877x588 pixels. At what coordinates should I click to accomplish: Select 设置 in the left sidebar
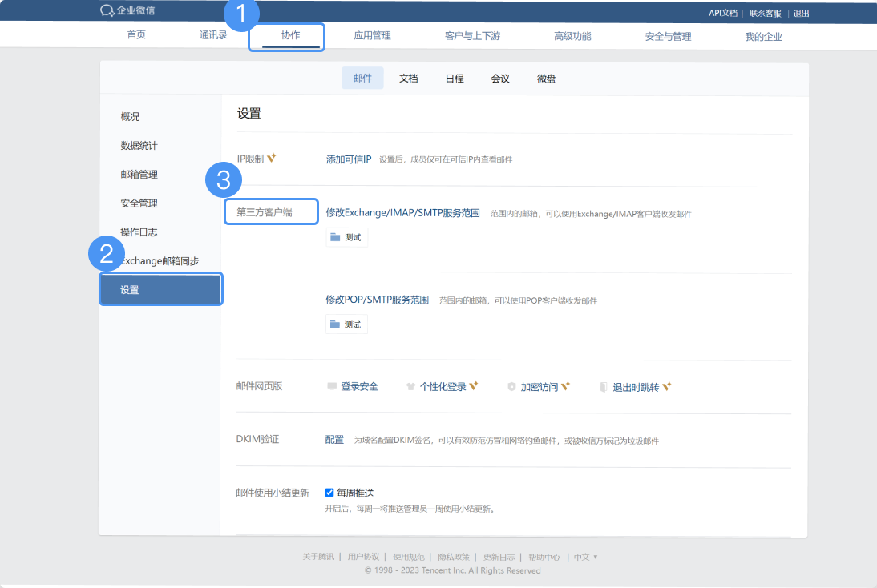160,289
